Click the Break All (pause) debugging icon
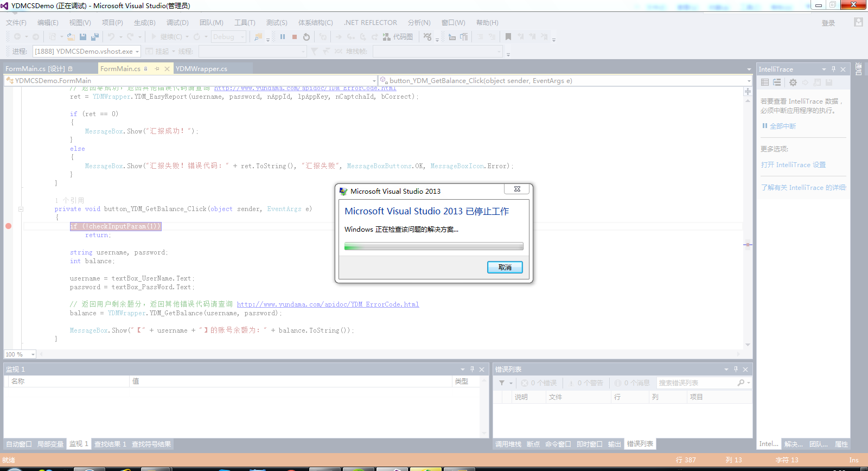This screenshot has height=471, width=868. (x=283, y=37)
